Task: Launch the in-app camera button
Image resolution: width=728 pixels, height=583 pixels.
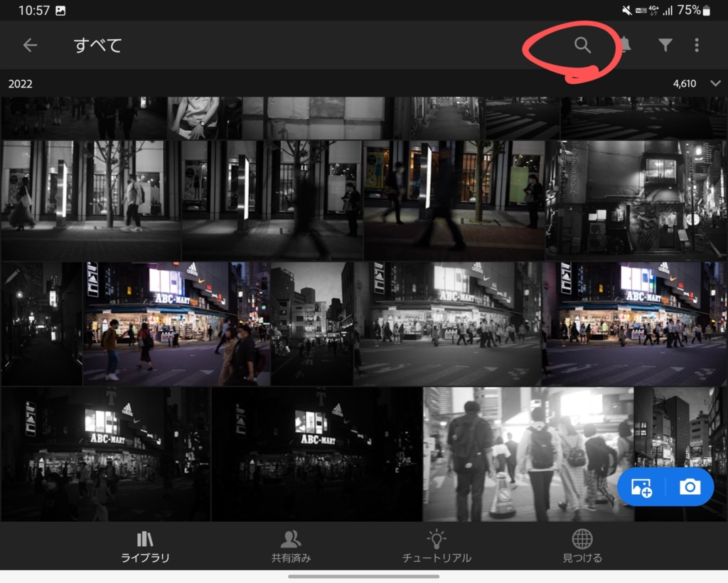Action: (690, 487)
